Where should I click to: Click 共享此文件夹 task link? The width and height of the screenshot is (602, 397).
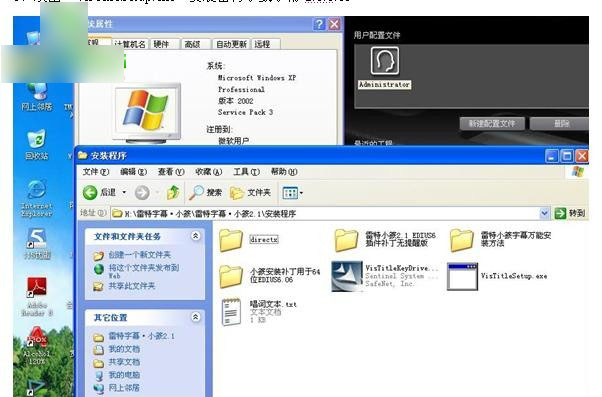click(x=132, y=286)
